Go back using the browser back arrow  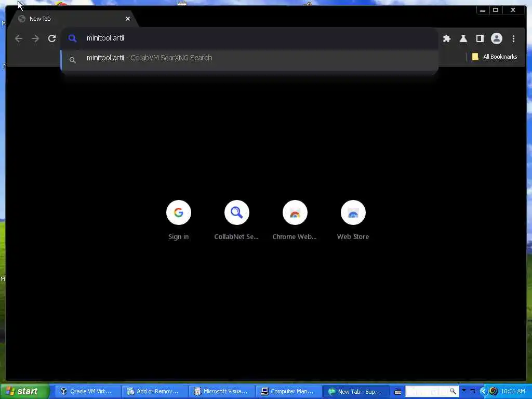(19, 38)
